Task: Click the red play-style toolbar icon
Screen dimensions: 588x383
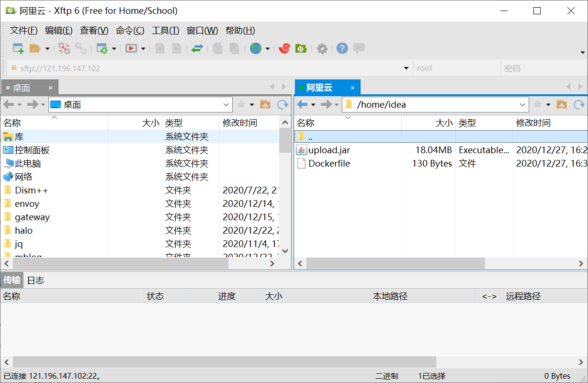Action: click(131, 48)
